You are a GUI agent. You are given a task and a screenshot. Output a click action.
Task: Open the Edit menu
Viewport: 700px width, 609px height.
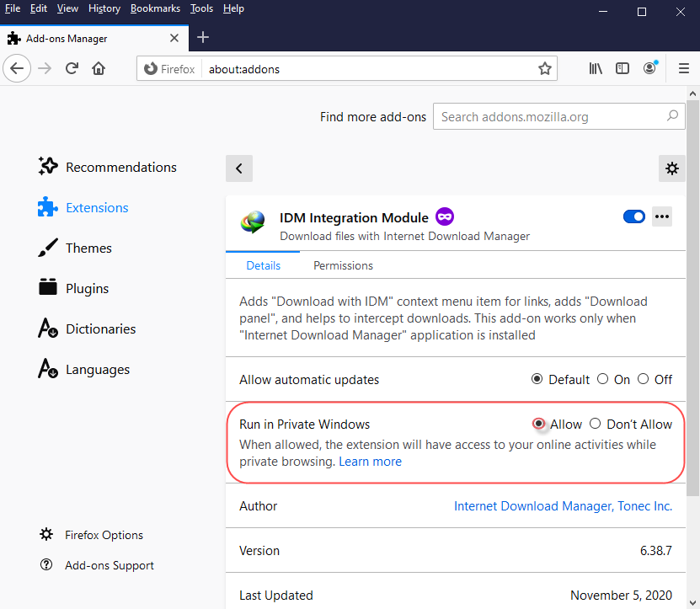(39, 8)
